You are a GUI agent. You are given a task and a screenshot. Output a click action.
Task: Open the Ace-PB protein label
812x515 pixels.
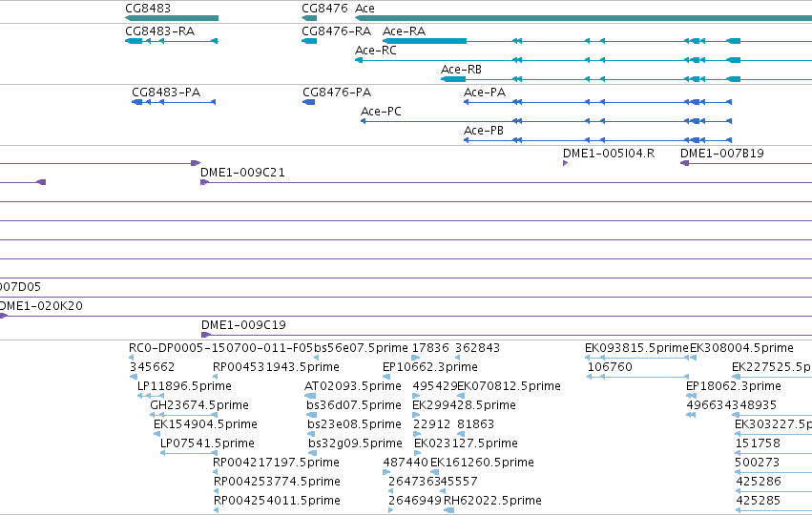point(484,131)
